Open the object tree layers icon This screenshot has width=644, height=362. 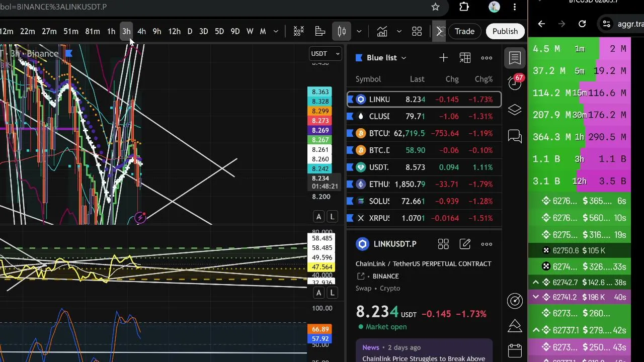pos(515,110)
